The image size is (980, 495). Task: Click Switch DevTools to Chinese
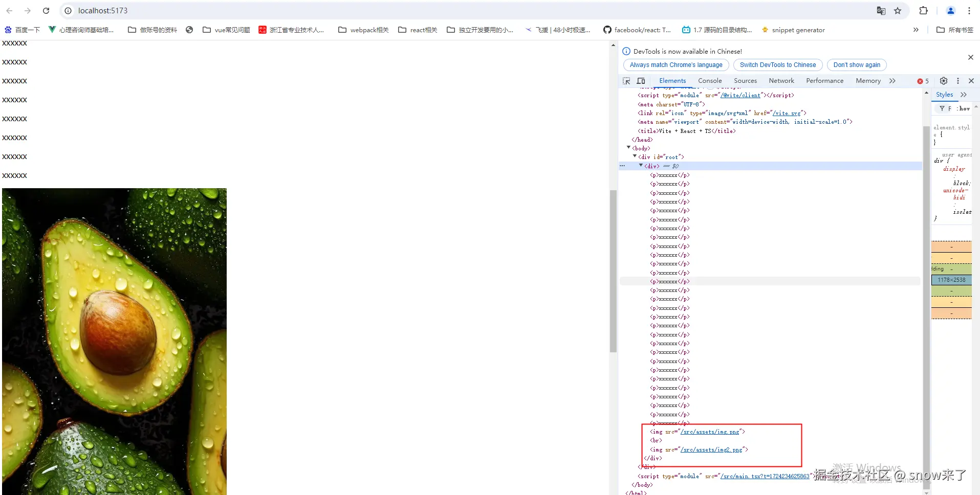(778, 65)
